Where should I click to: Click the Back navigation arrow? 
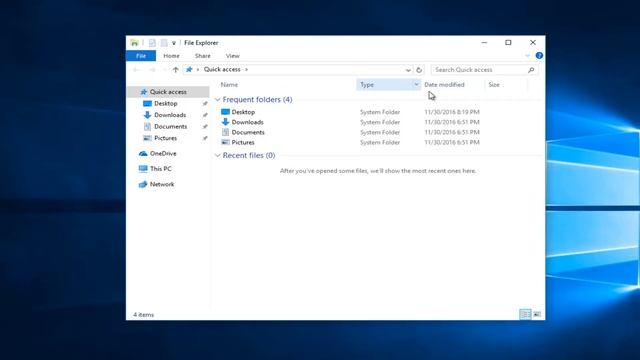click(x=136, y=70)
